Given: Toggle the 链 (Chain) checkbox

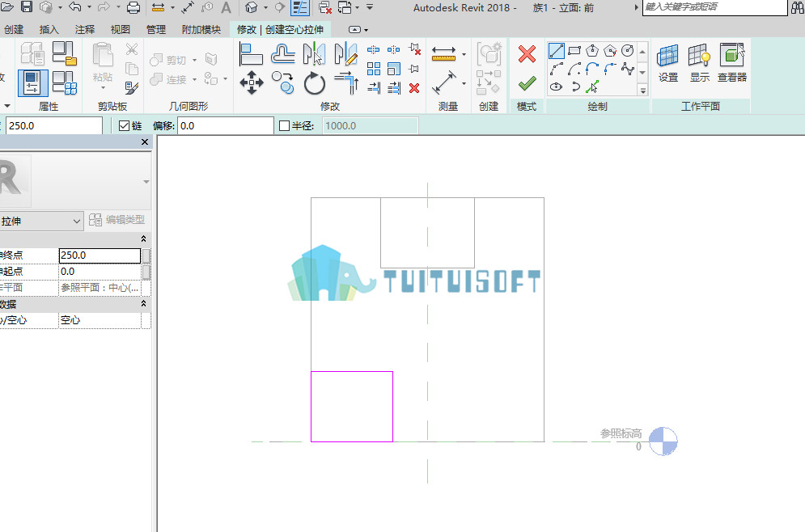Looking at the screenshot, I should [x=124, y=125].
